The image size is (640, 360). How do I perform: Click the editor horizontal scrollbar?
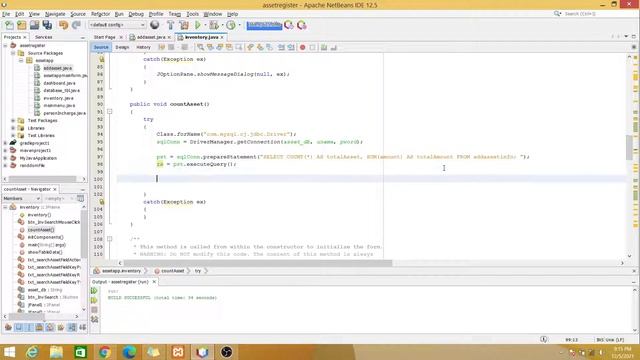(258, 263)
